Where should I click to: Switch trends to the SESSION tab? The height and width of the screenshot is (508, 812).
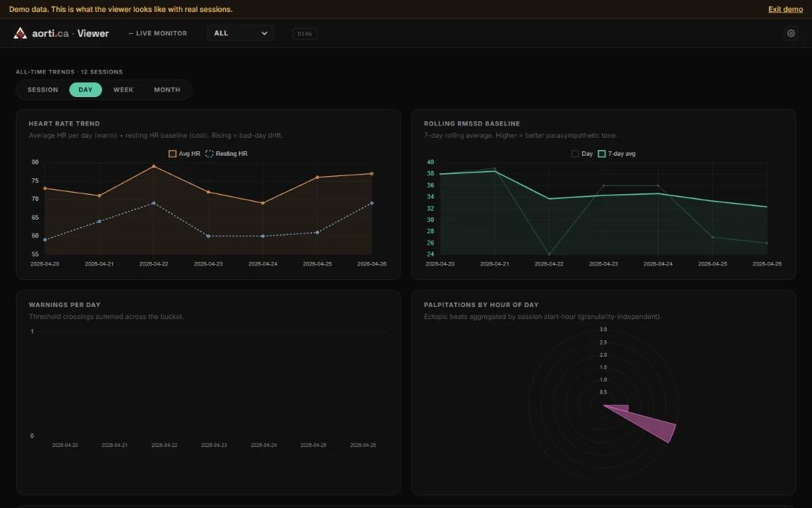point(43,90)
